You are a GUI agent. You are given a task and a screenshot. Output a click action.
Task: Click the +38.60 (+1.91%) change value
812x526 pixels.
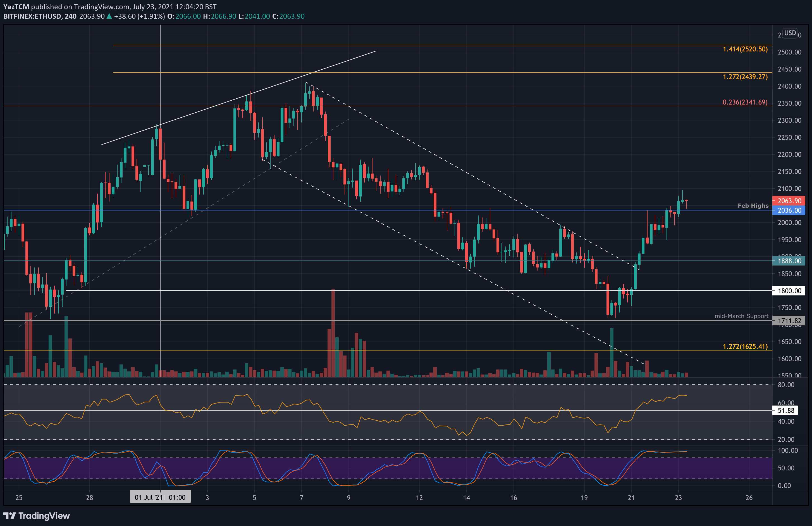(x=140, y=16)
